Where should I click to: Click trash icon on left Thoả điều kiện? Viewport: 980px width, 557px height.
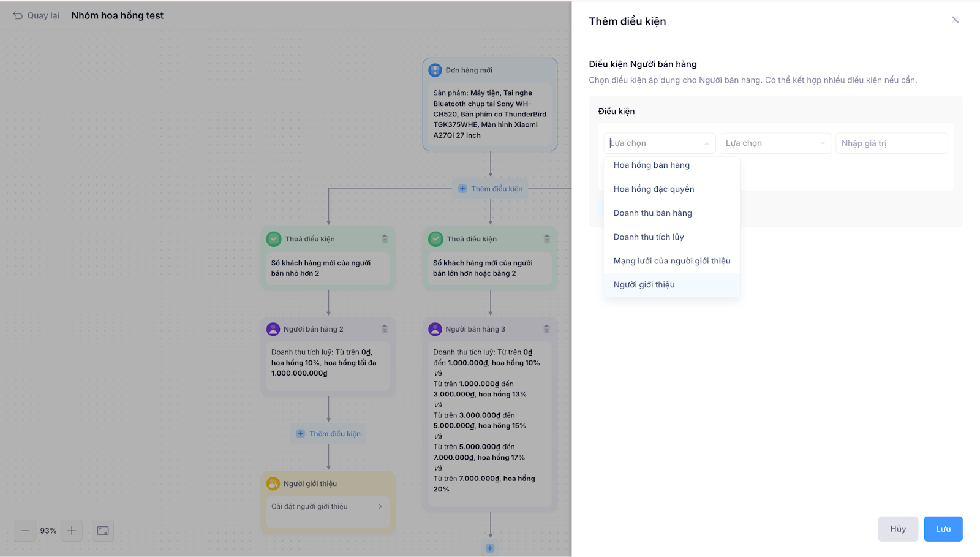[x=385, y=239]
